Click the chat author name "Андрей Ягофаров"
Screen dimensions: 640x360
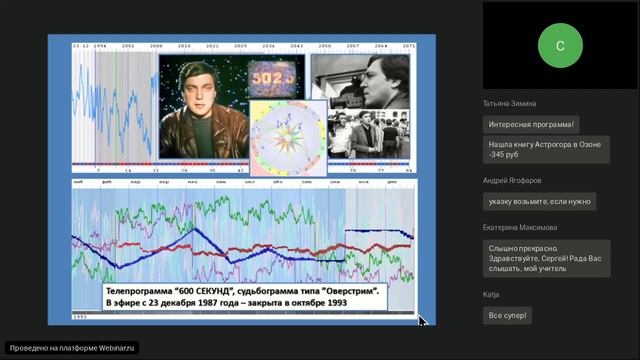point(512,180)
